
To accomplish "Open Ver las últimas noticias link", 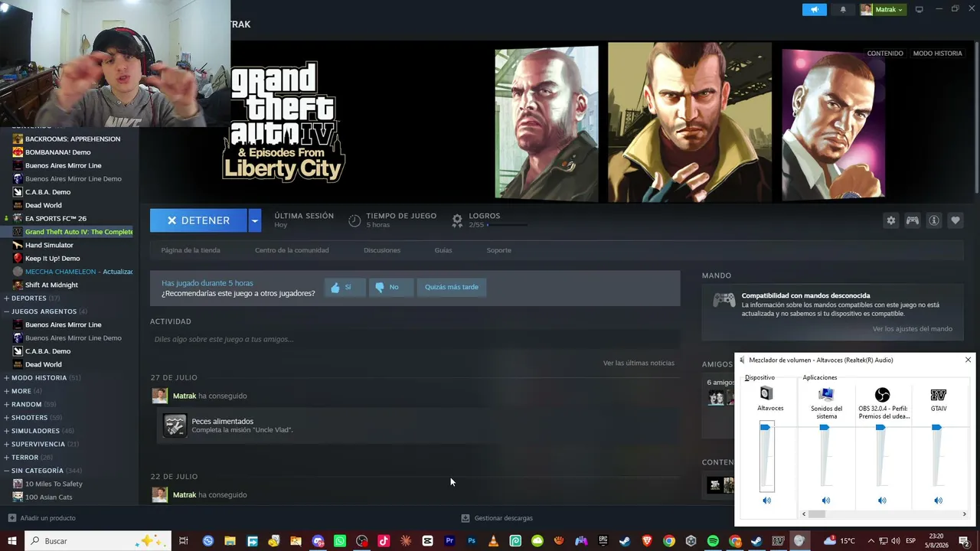I will point(639,363).
